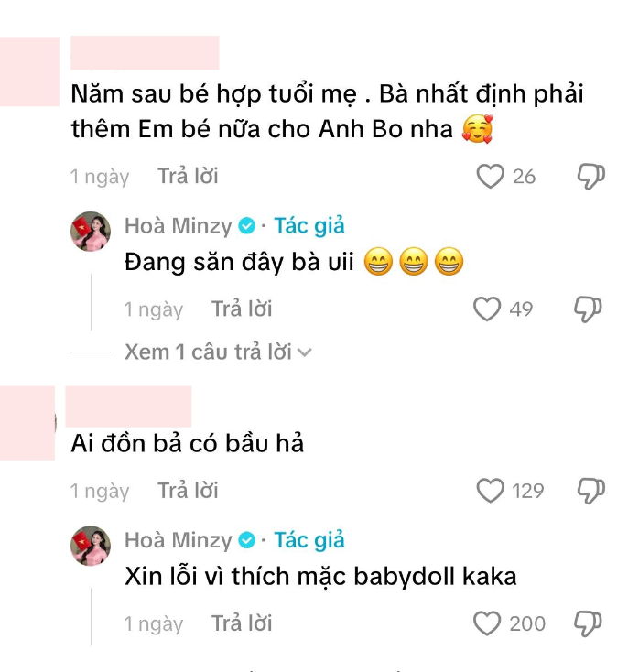Open Hoà Minzy username on the babydoll reply
The height and width of the screenshot is (672, 639).
(178, 540)
